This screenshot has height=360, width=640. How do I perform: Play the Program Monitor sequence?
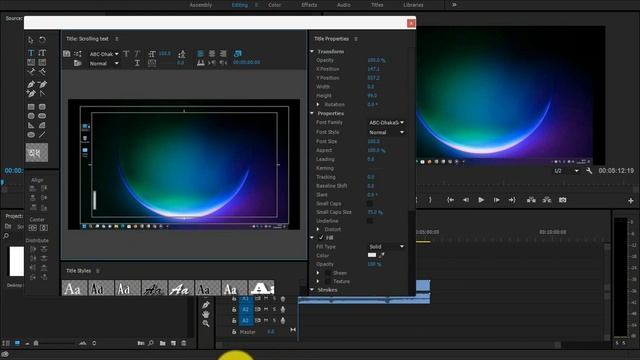point(481,200)
